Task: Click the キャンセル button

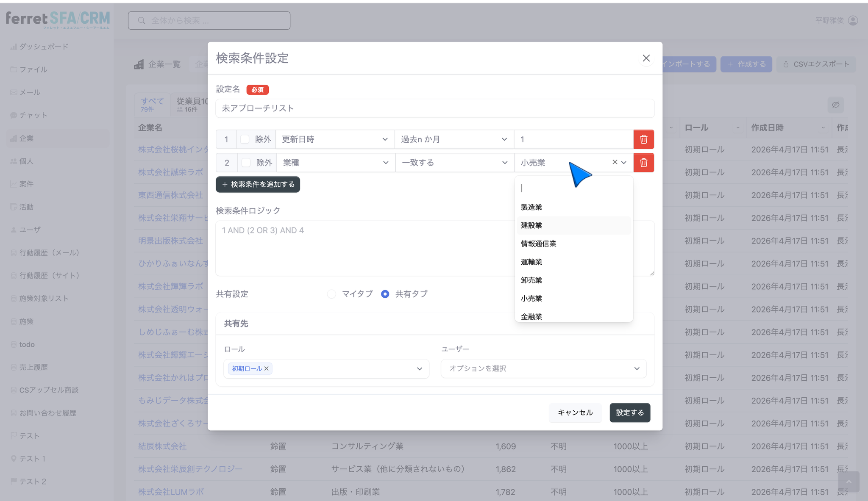Action: pos(575,412)
